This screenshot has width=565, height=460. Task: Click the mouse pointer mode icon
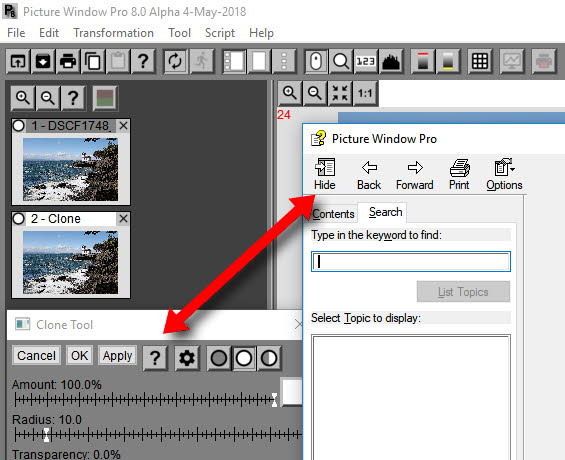point(316,61)
